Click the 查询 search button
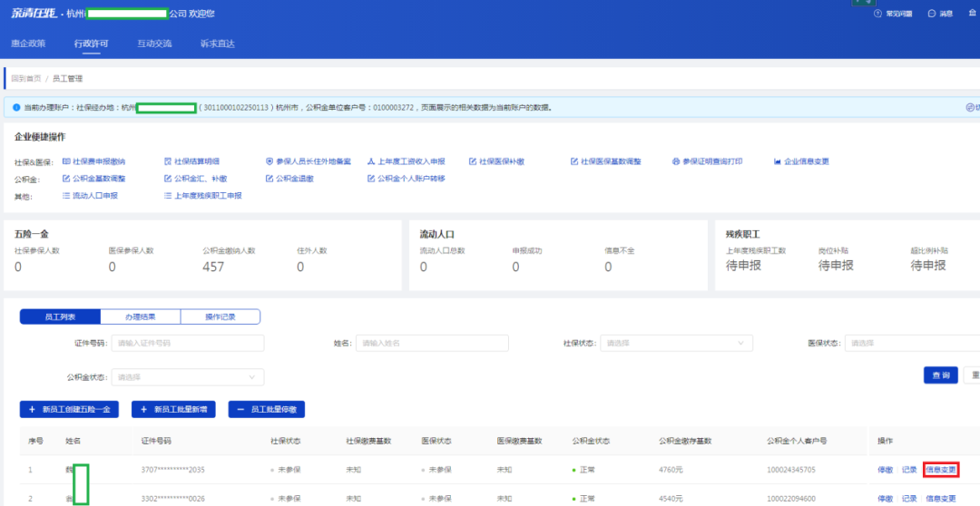Viewport: 980px width, 506px height. pos(940,375)
